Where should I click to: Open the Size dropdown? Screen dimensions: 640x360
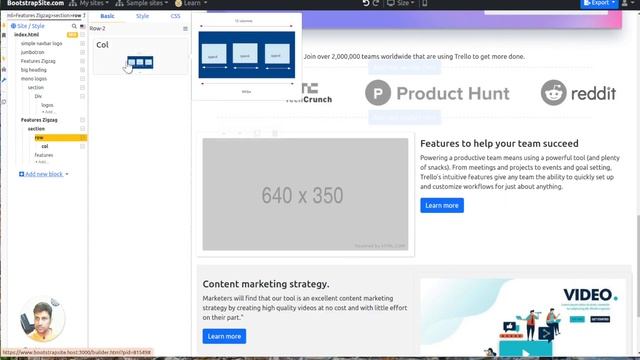(x=401, y=3)
